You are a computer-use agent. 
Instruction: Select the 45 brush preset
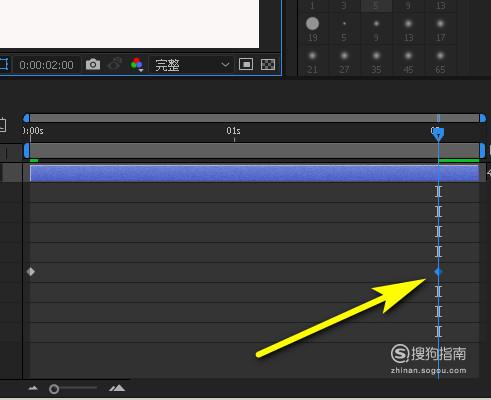coord(408,62)
